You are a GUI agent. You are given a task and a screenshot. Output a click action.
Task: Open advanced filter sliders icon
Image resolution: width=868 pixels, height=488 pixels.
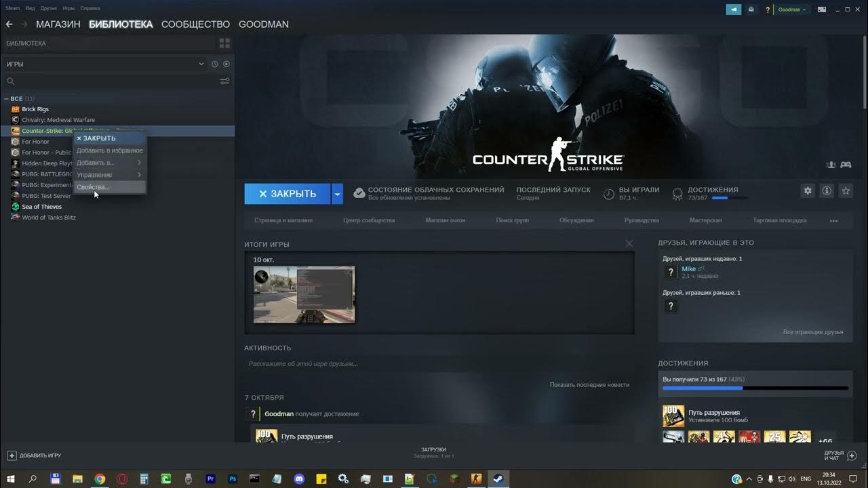224,81
